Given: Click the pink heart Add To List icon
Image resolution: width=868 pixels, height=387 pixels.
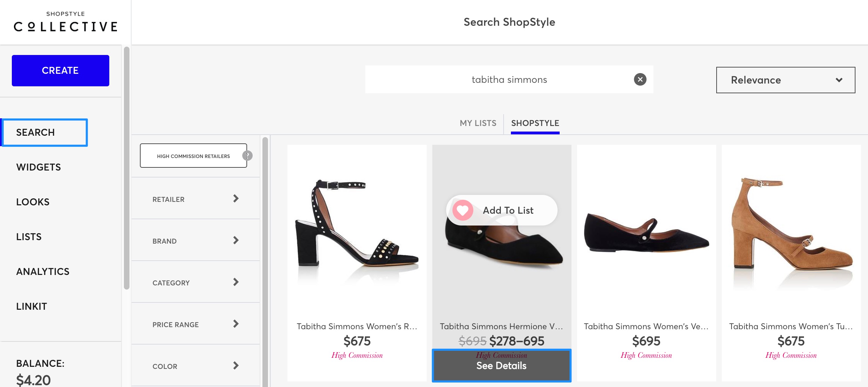Looking at the screenshot, I should (x=463, y=210).
